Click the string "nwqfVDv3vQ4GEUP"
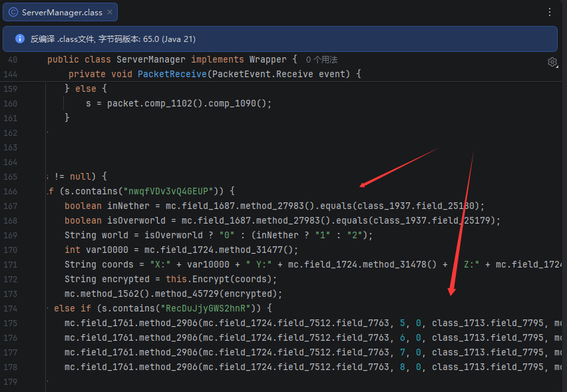 pos(168,191)
